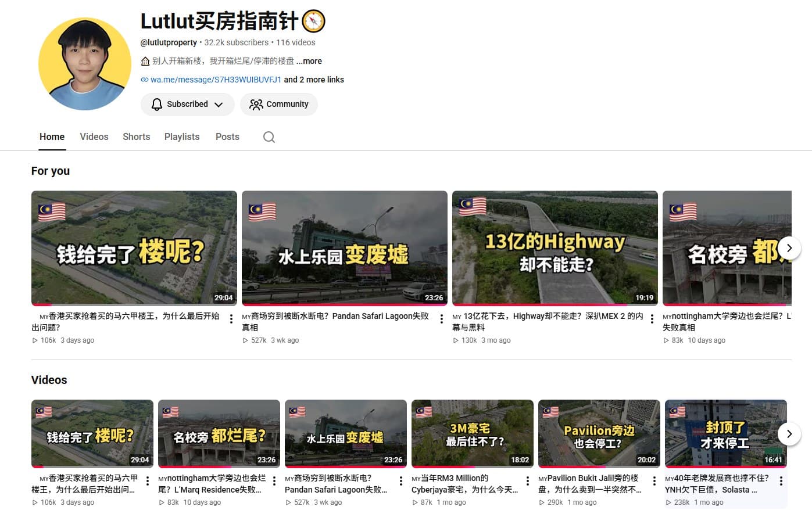Open the Community button
Image resolution: width=812 pixels, height=510 pixels.
279,105
